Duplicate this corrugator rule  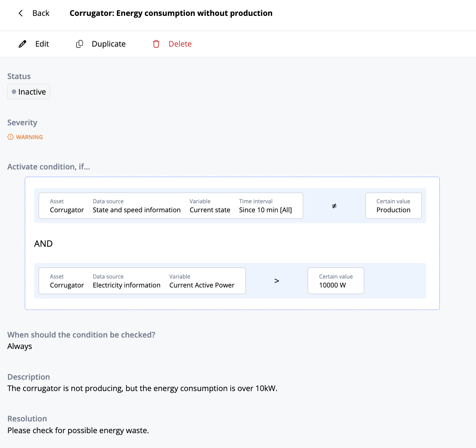point(108,44)
